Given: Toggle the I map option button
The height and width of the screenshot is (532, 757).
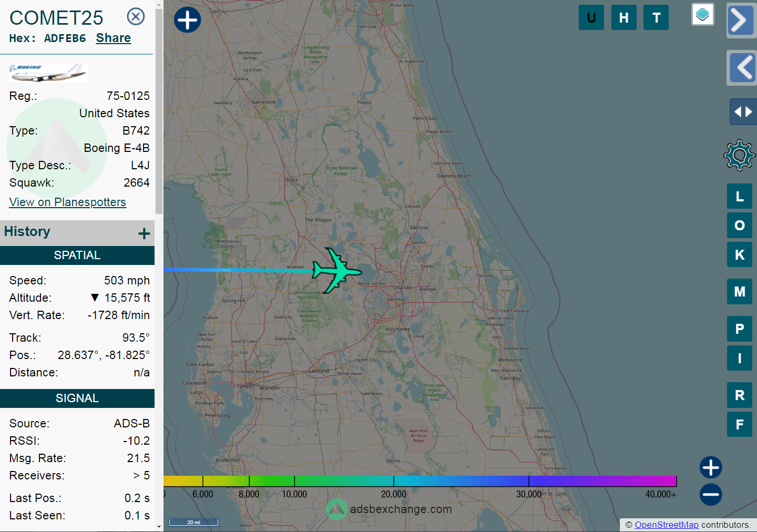Looking at the screenshot, I should pos(740,358).
